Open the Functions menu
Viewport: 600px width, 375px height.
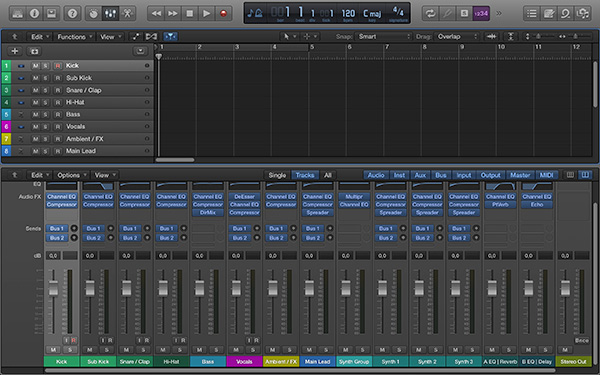click(74, 37)
